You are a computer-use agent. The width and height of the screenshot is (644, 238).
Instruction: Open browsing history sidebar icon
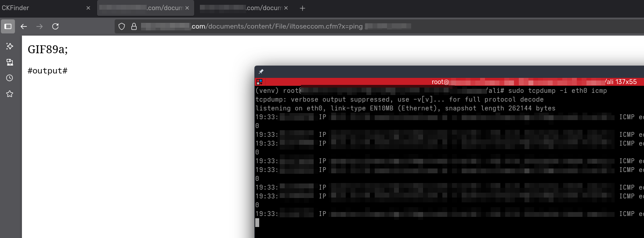10,78
